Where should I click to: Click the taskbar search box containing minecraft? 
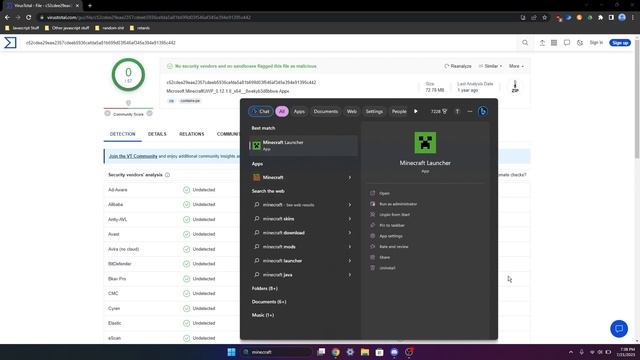(x=276, y=352)
